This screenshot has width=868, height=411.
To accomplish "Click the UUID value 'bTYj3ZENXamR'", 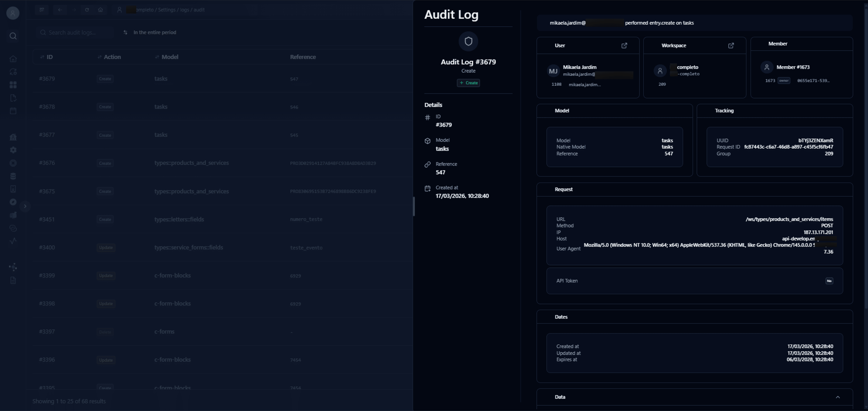I will [816, 141].
